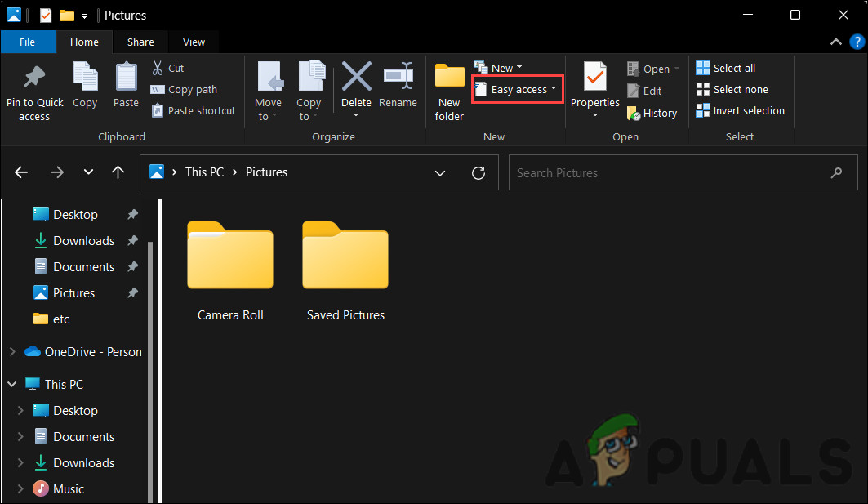
Task: Click the Delete X icon
Action: click(x=356, y=77)
